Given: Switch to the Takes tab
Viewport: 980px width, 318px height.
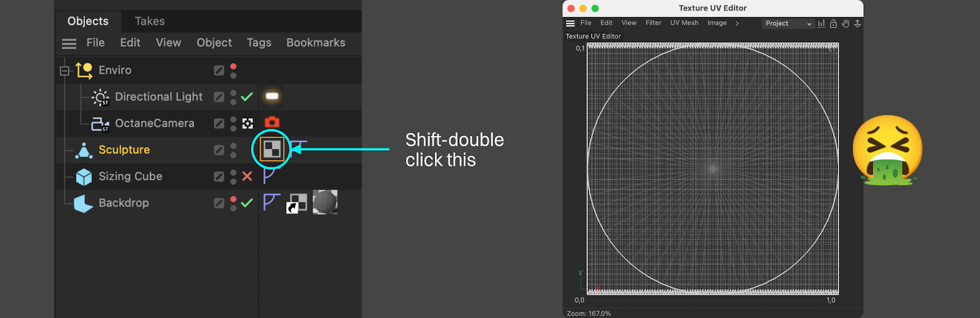Looking at the screenshot, I should 149,21.
